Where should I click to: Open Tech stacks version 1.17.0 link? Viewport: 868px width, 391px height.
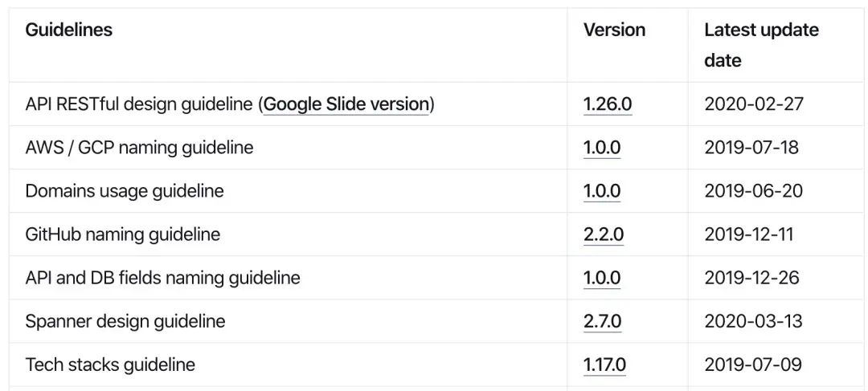[604, 365]
